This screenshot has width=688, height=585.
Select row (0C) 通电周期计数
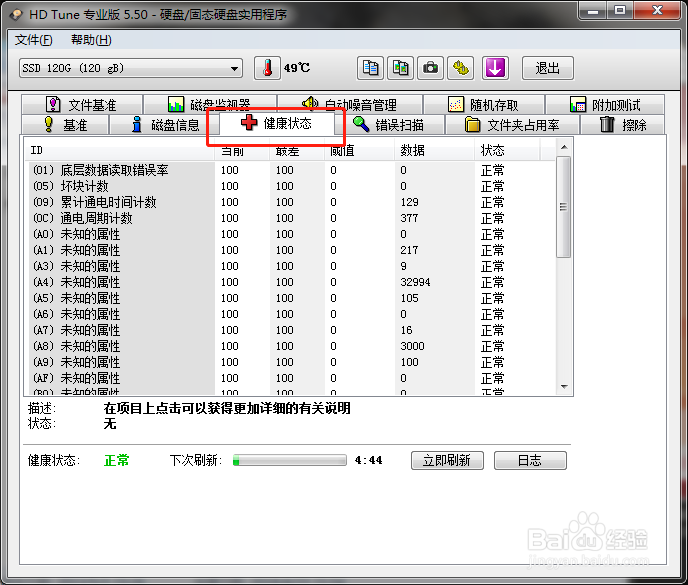click(290, 218)
